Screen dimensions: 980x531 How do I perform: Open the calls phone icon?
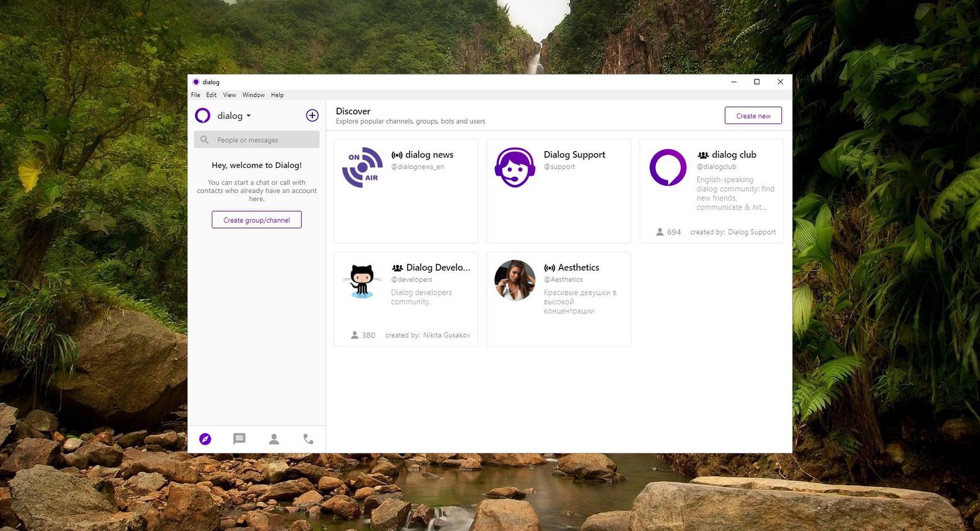pos(308,439)
